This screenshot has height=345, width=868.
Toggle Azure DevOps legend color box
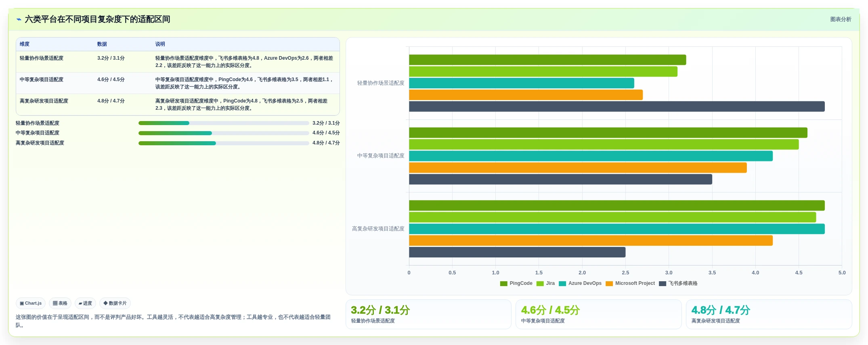(562, 284)
